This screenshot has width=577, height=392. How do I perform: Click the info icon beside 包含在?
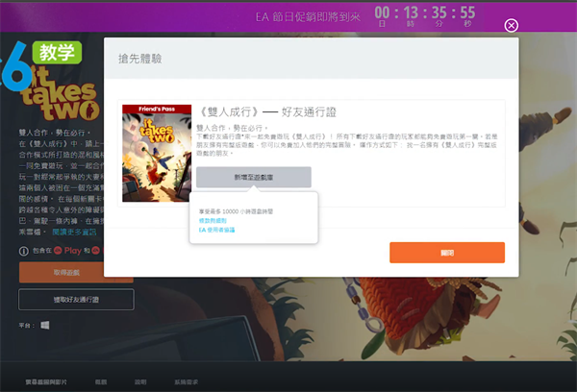click(23, 251)
